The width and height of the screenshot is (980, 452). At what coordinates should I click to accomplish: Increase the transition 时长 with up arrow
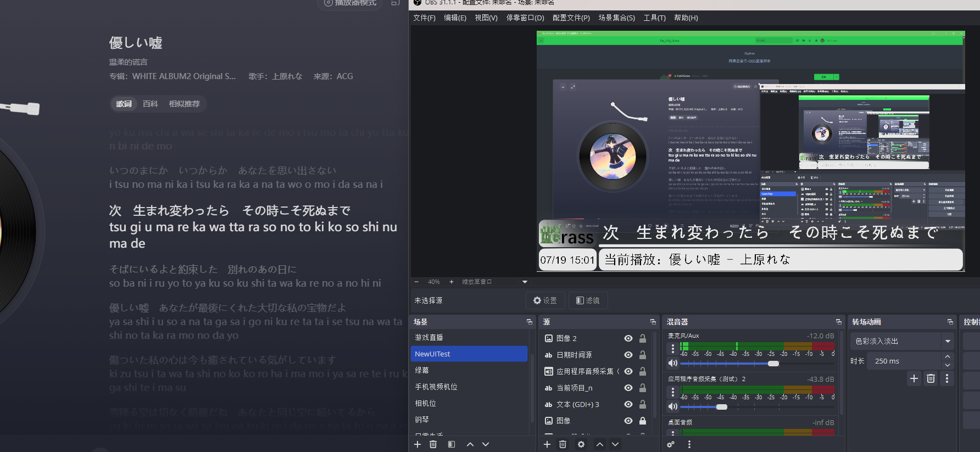click(948, 357)
